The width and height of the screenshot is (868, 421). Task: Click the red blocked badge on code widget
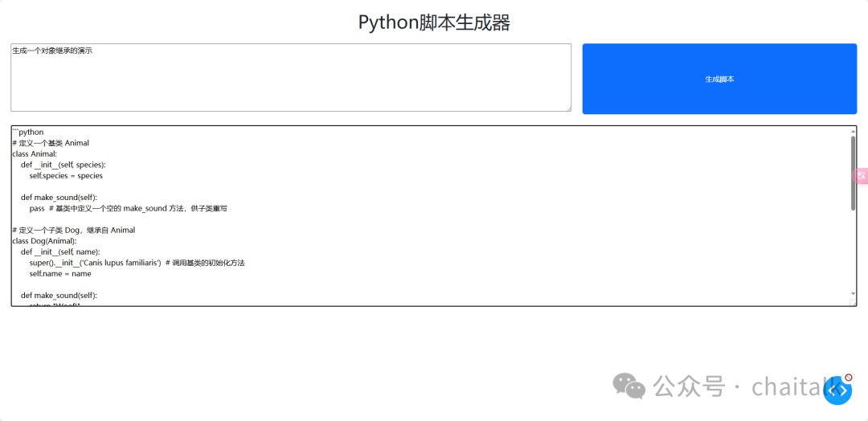(x=849, y=378)
